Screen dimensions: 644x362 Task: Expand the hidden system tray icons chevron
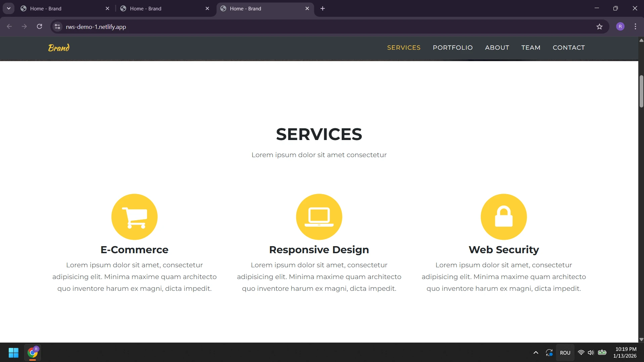pyautogui.click(x=536, y=353)
